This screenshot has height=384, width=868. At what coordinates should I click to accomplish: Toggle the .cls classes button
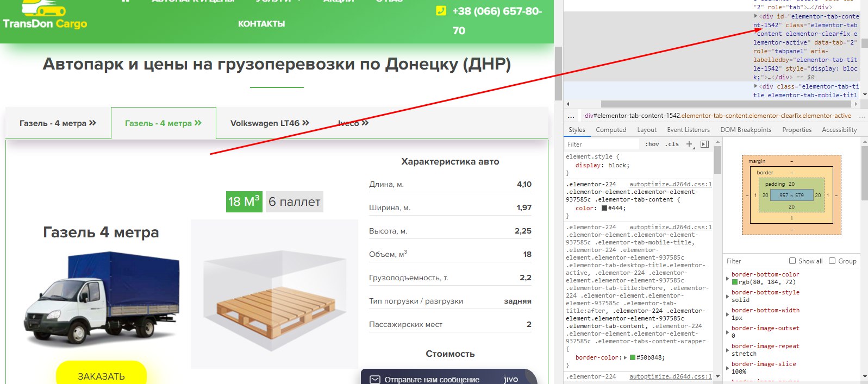click(672, 144)
